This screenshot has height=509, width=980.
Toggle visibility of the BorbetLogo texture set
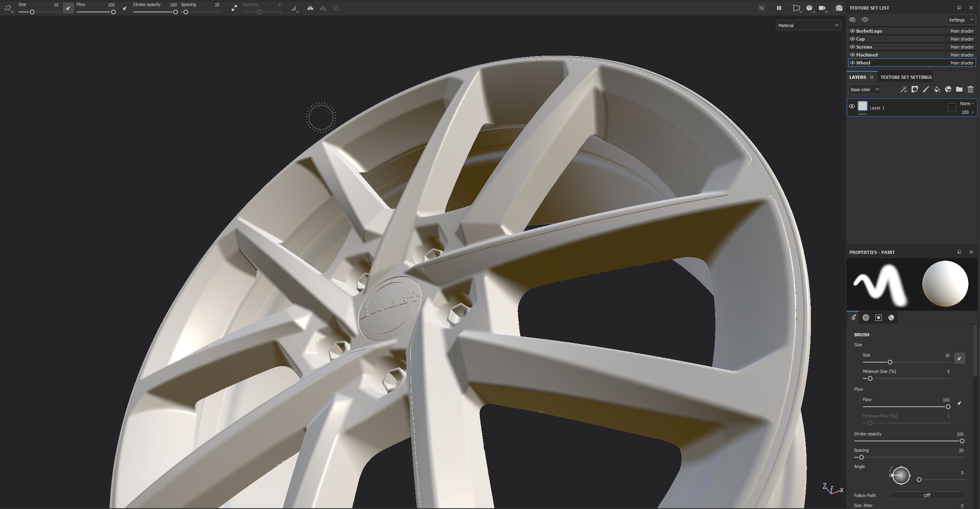(852, 31)
